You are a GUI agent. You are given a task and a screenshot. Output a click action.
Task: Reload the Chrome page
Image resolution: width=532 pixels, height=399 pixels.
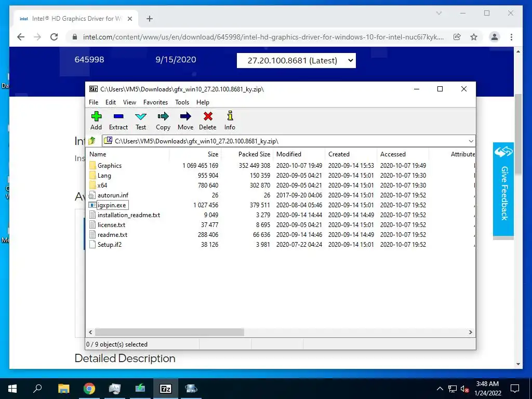[54, 37]
